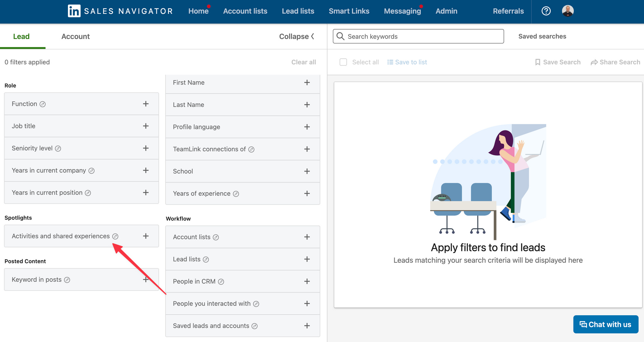
Task: Click compass icon beside Years of experience
Action: 236,194
